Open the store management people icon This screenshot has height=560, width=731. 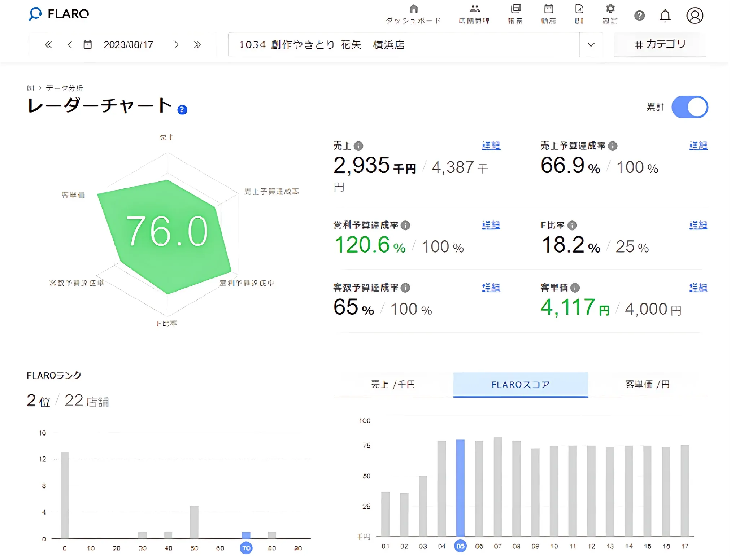coord(474,9)
